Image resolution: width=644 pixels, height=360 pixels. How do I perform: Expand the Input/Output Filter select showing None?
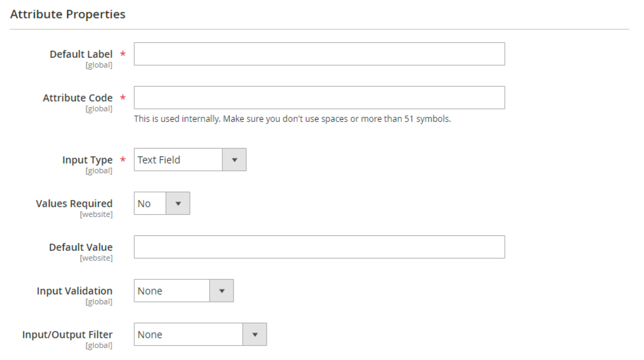point(188,335)
